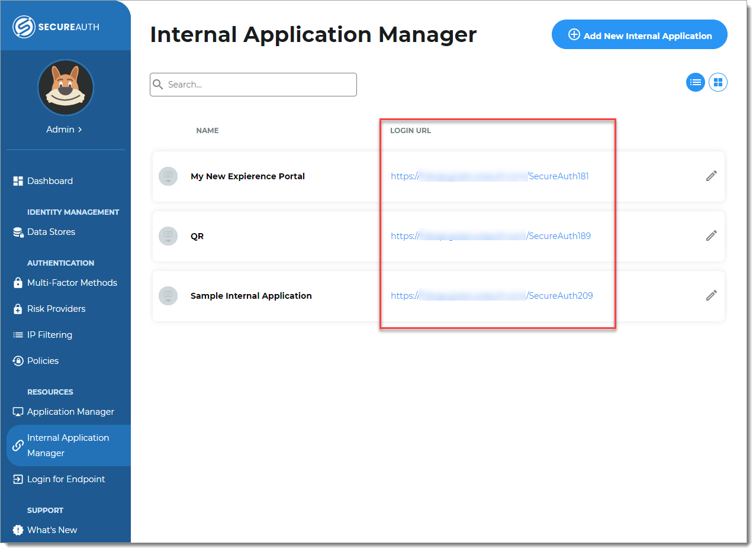Open Risk Providers using its lock icon
756x552 pixels.
pos(17,308)
